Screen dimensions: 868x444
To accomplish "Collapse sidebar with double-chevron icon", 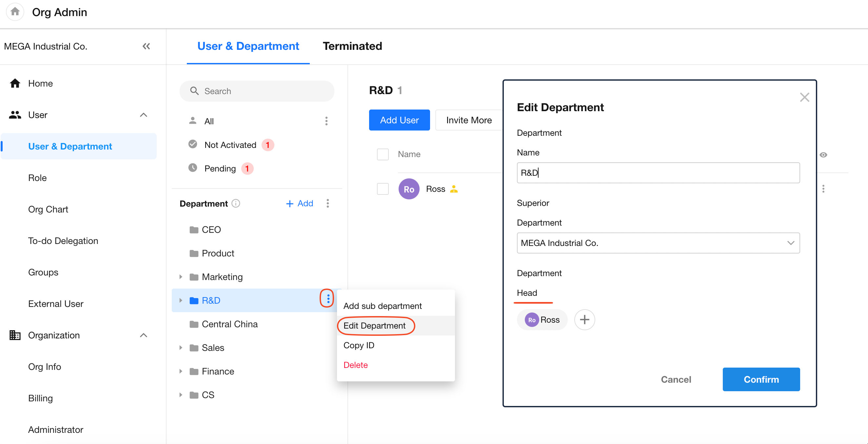I will (146, 46).
